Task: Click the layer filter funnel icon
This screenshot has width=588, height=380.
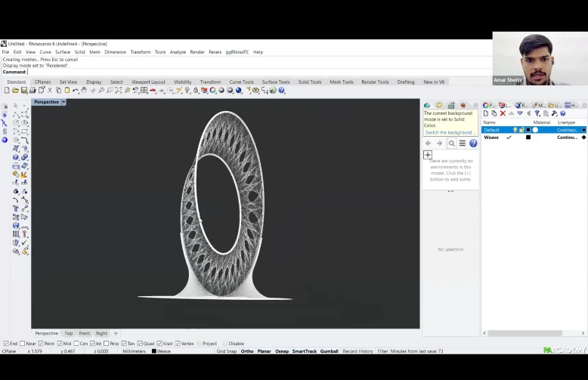Action: pos(537,113)
